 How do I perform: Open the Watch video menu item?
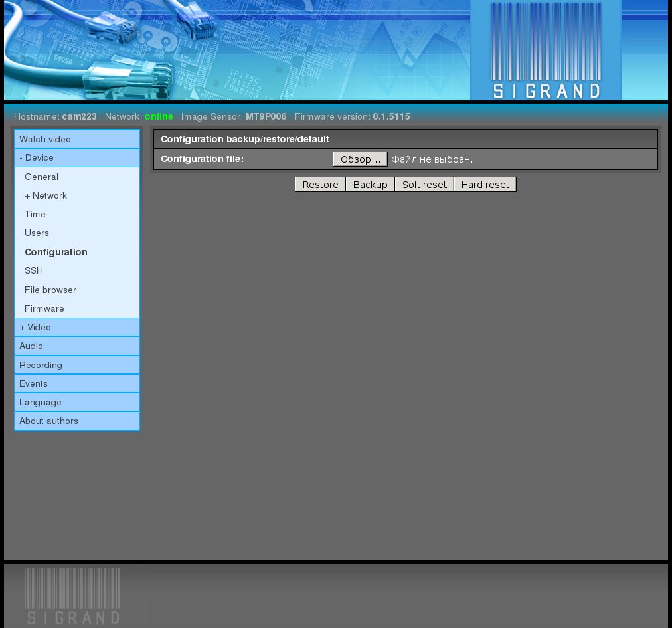coord(77,139)
